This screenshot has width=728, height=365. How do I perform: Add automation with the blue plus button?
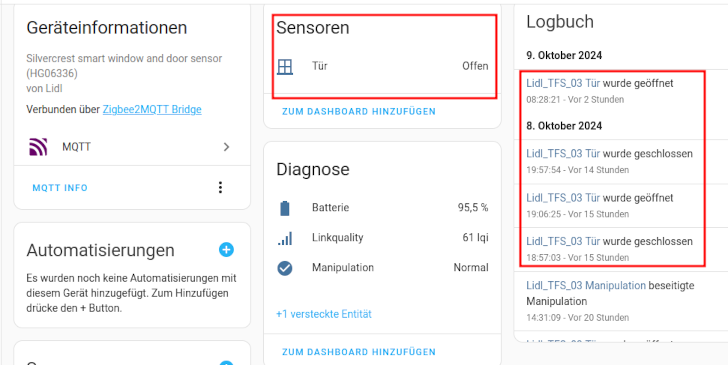pyautogui.click(x=226, y=250)
